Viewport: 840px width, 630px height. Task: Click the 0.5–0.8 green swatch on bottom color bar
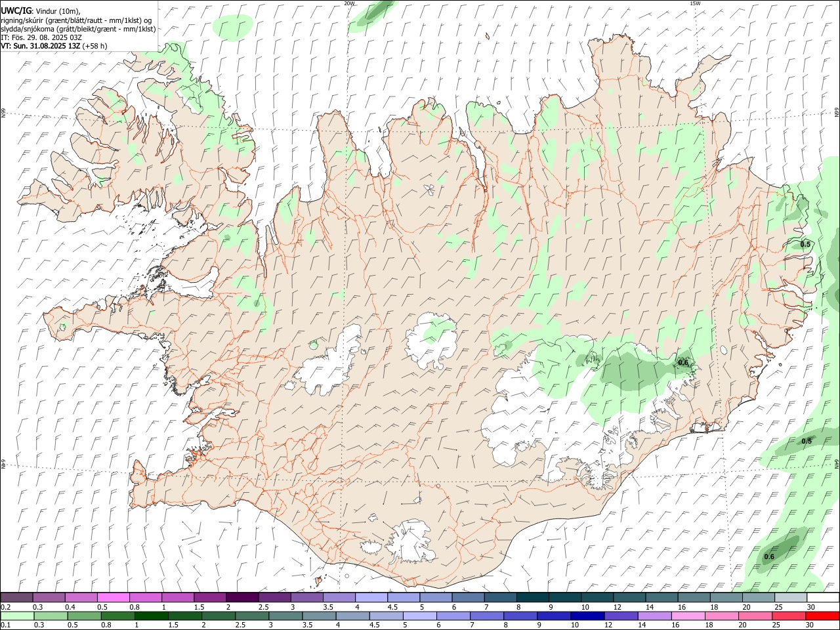(x=84, y=616)
